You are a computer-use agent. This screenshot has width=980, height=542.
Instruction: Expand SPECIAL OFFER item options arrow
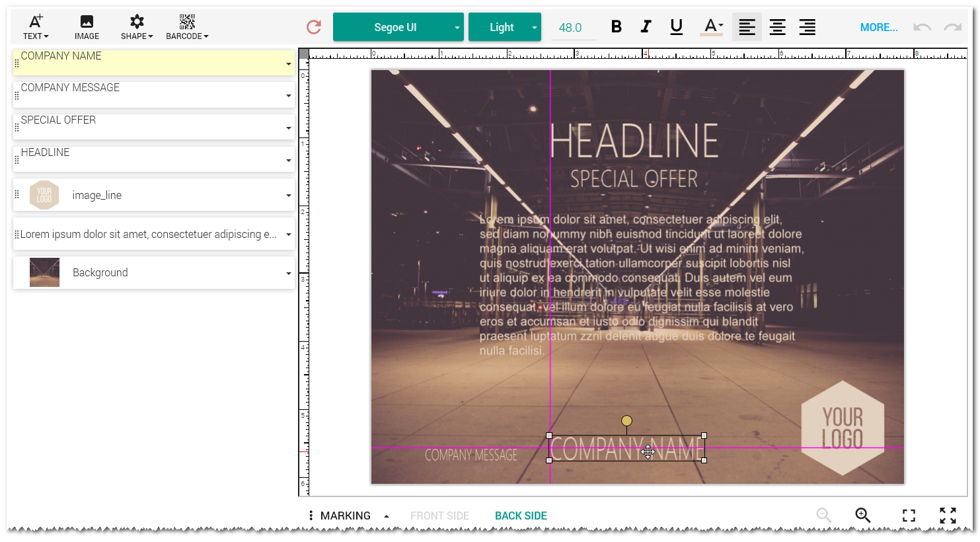(289, 128)
